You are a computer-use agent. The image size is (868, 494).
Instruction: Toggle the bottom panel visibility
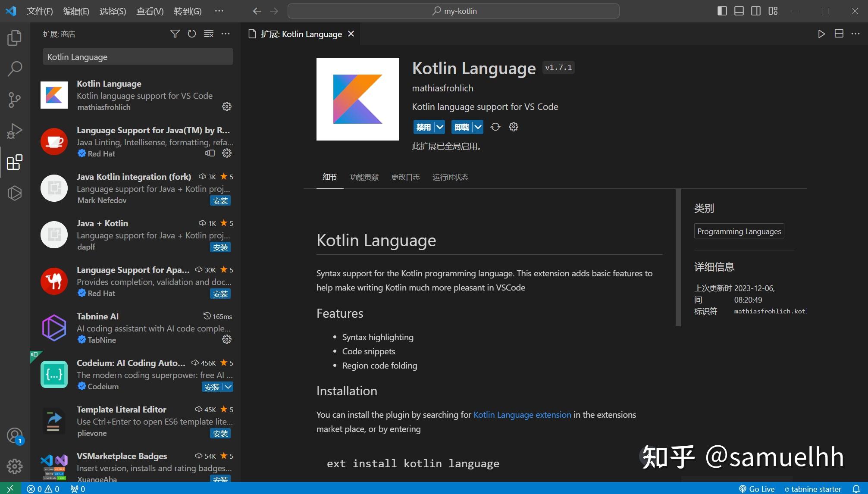click(739, 11)
